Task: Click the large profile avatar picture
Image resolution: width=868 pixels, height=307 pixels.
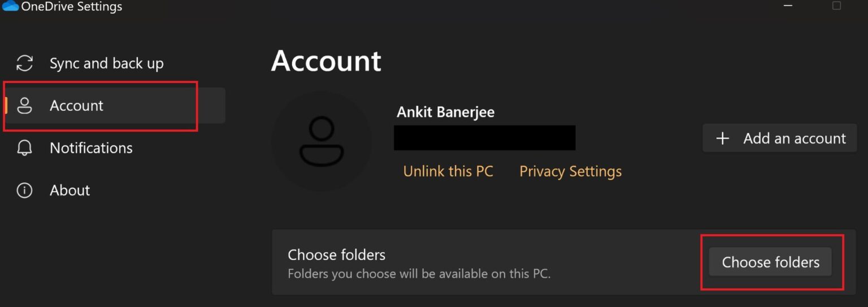Action: (322, 142)
